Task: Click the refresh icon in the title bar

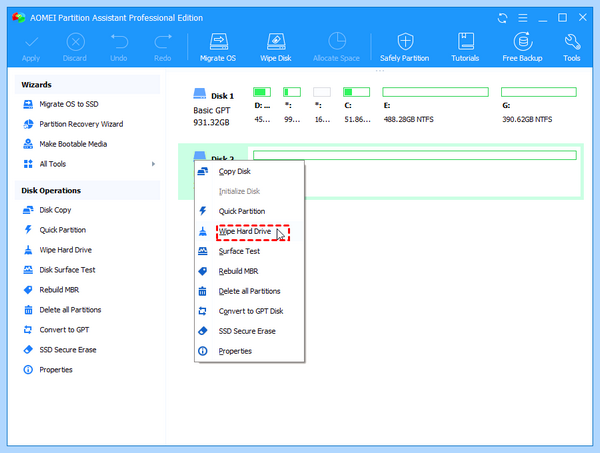Action: tap(502, 18)
